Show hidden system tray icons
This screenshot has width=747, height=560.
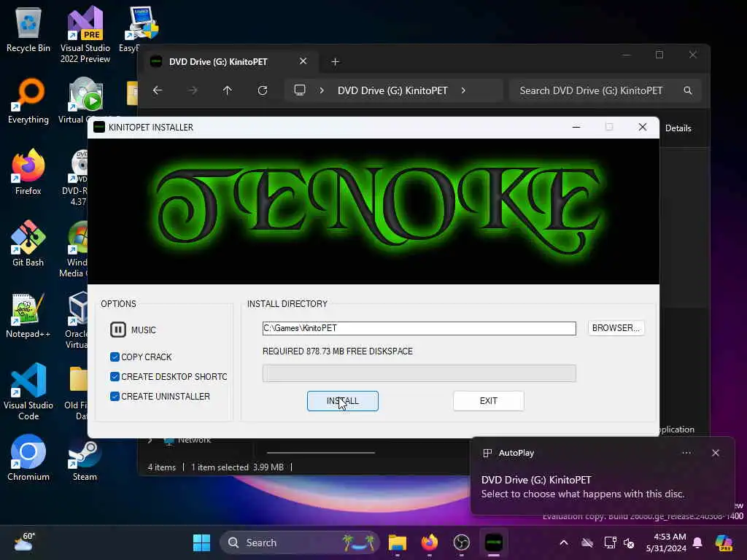tap(564, 542)
